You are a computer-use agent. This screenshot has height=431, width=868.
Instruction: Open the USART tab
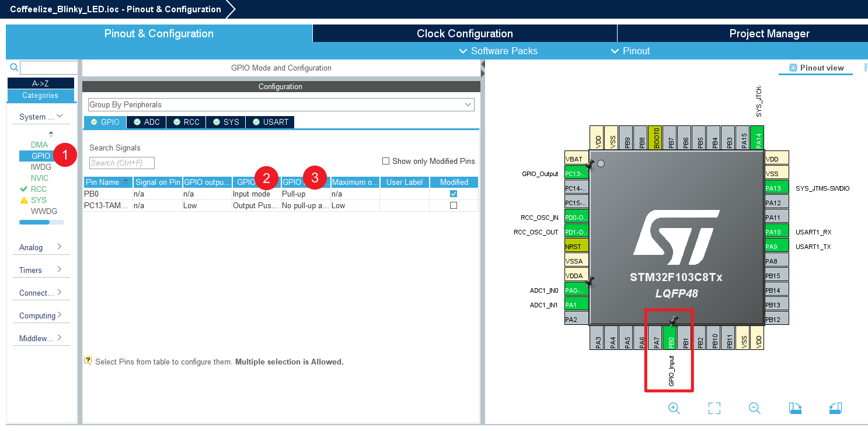click(x=270, y=122)
